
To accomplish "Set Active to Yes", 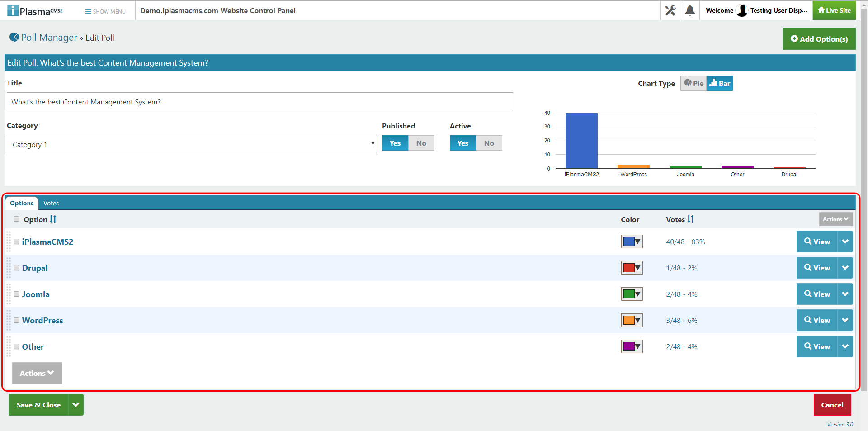I will [463, 143].
